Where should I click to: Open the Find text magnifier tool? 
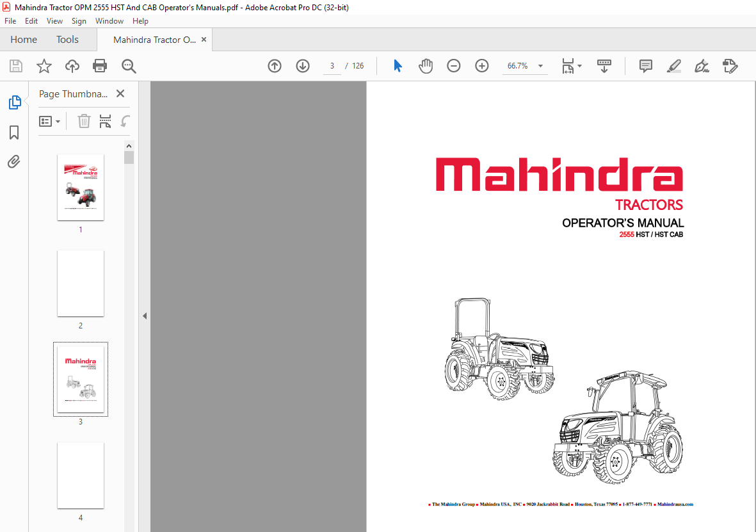(129, 66)
